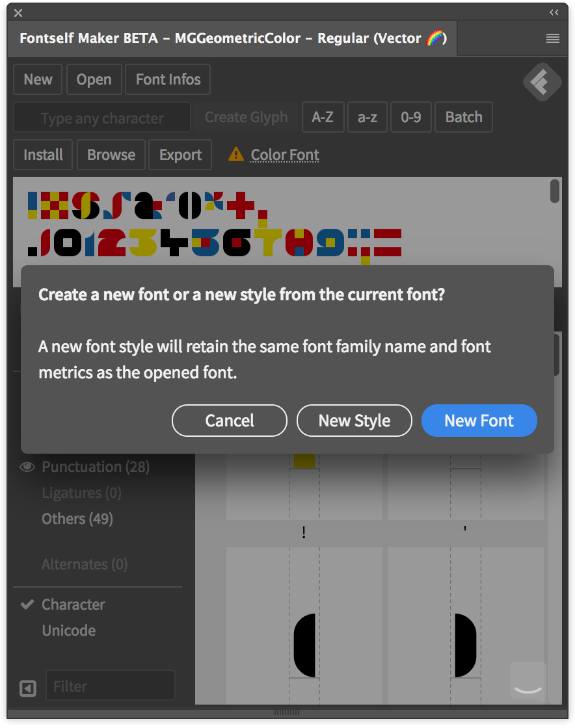Screen dimensions: 575x728
Task: Toggle the Punctuation eye visibility icon
Action: coord(27,467)
